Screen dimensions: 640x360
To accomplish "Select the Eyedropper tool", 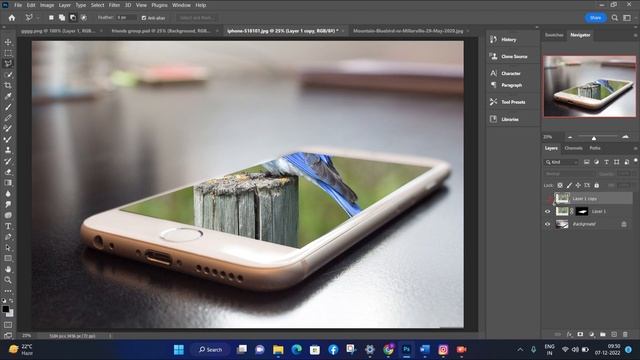I will 8,96.
